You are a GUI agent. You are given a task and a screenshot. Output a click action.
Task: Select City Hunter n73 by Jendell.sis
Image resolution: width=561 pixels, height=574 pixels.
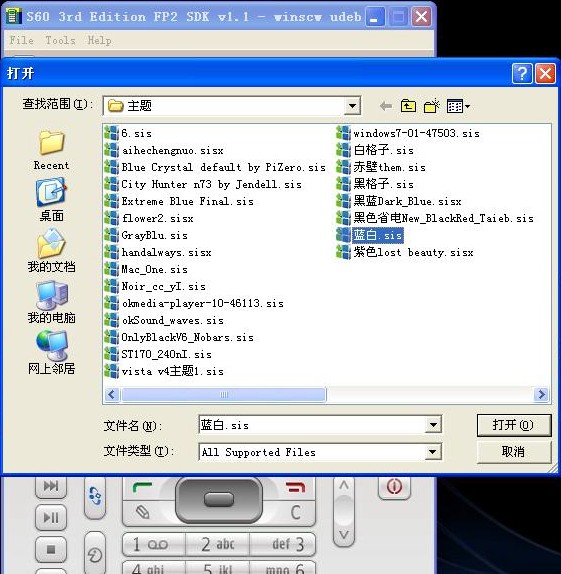click(203, 184)
